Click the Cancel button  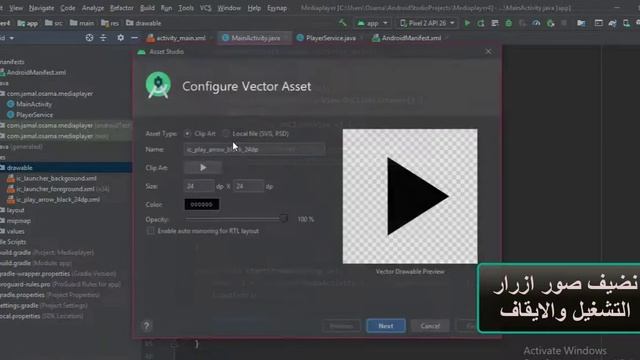(430, 326)
